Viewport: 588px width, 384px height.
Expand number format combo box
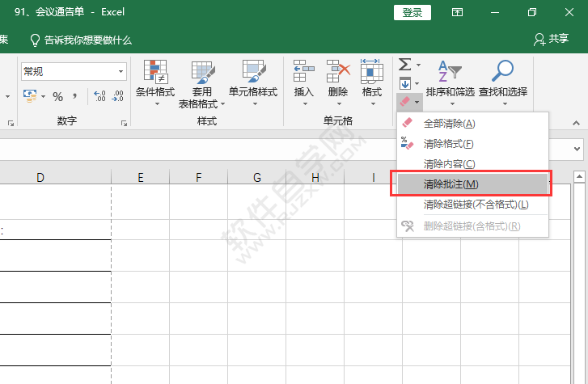(x=121, y=71)
